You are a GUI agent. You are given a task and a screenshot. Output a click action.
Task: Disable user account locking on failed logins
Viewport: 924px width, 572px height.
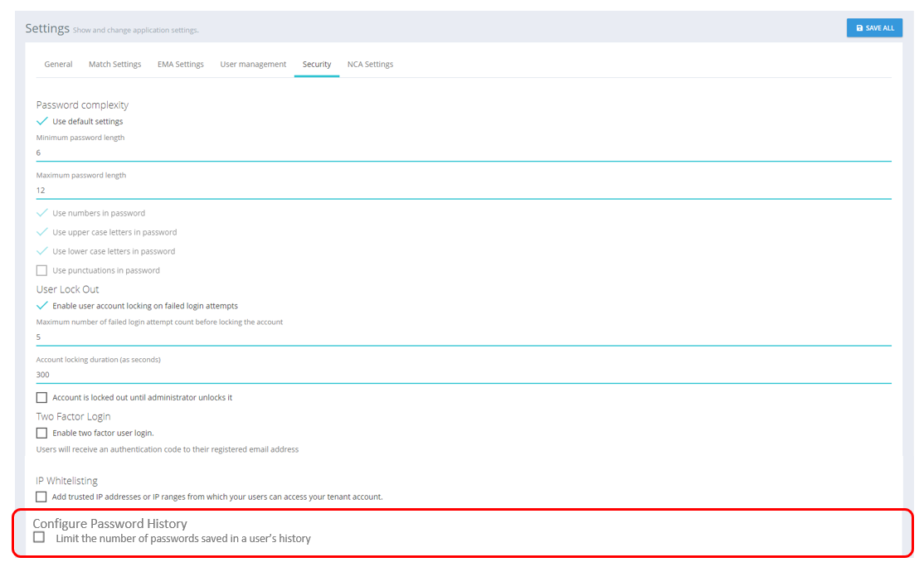(42, 306)
